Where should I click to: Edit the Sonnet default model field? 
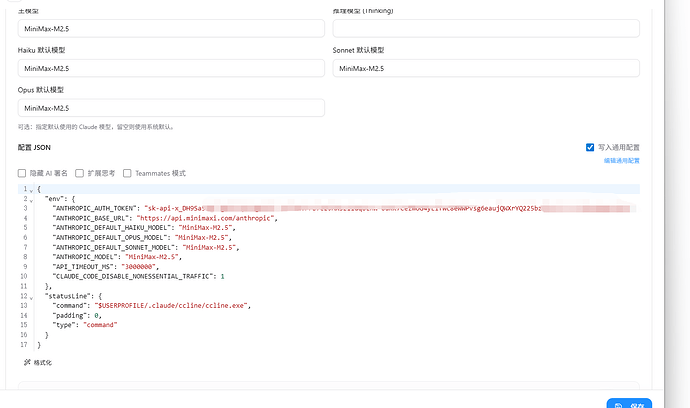click(486, 68)
